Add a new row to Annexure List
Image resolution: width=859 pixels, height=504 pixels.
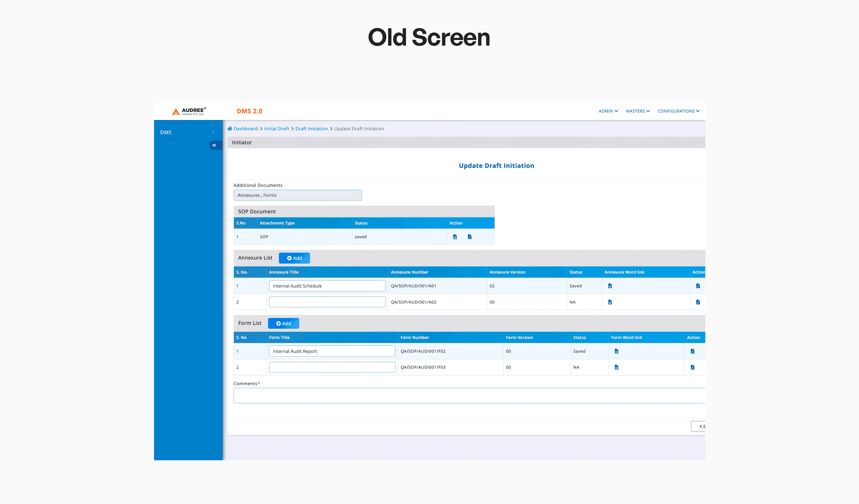point(294,258)
